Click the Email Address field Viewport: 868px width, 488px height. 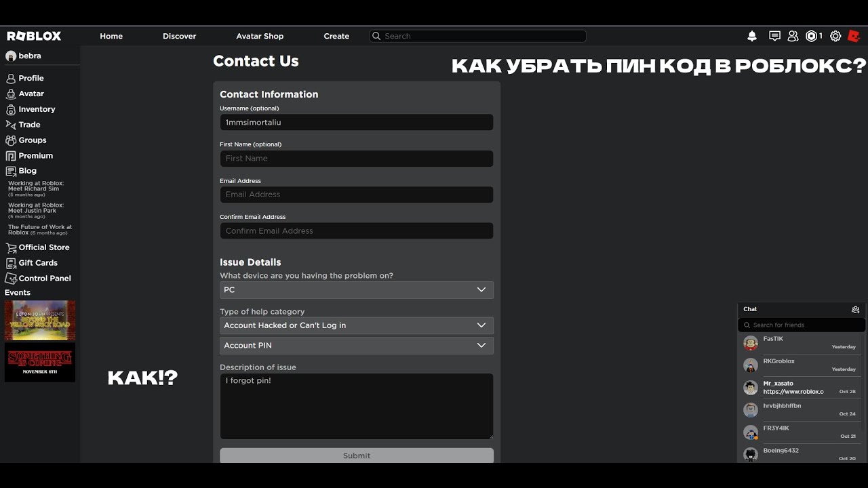(x=357, y=195)
